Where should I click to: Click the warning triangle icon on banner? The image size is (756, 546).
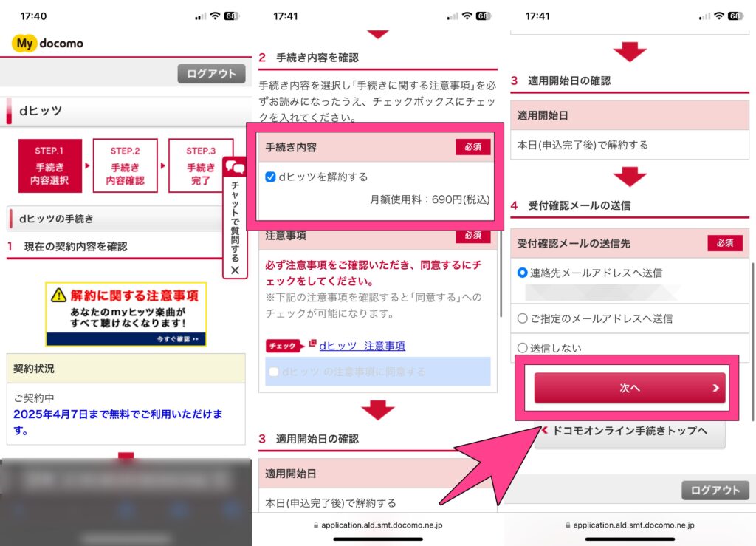coord(59,296)
